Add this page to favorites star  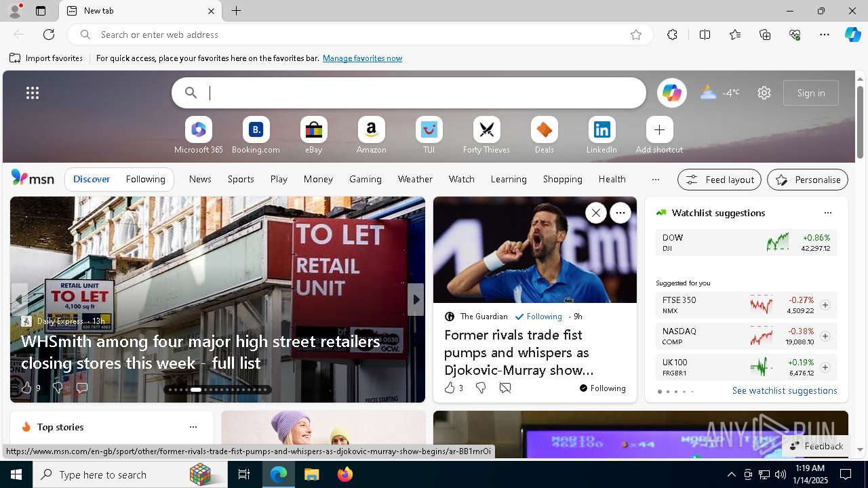click(x=636, y=35)
